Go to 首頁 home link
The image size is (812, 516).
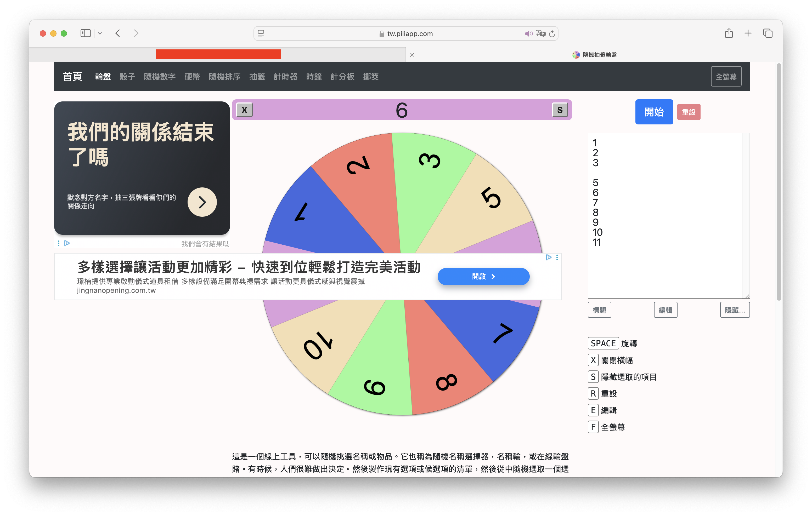(x=72, y=77)
